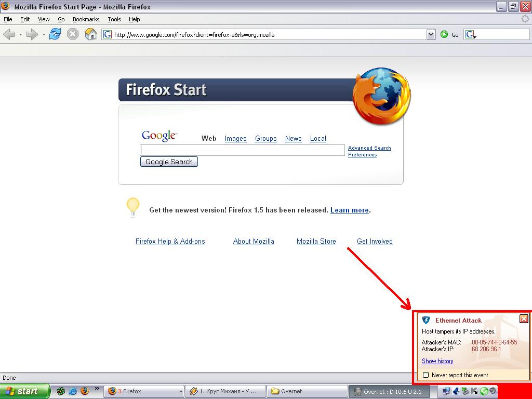This screenshot has width=532, height=399.
Task: Open the Preferences link
Action: (362, 155)
